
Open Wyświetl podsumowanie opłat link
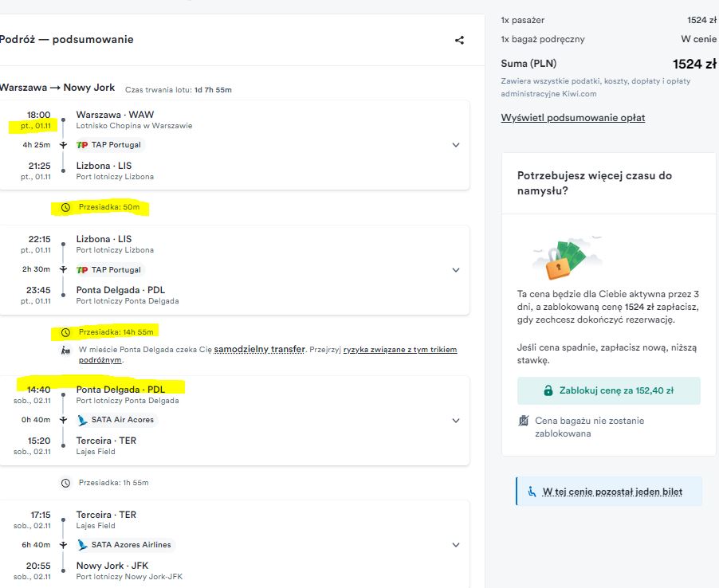click(572, 118)
